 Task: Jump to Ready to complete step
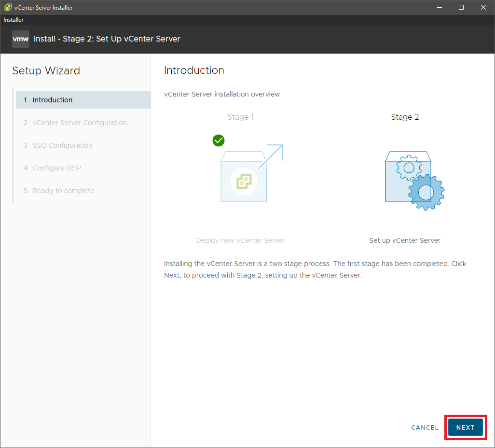(x=63, y=191)
